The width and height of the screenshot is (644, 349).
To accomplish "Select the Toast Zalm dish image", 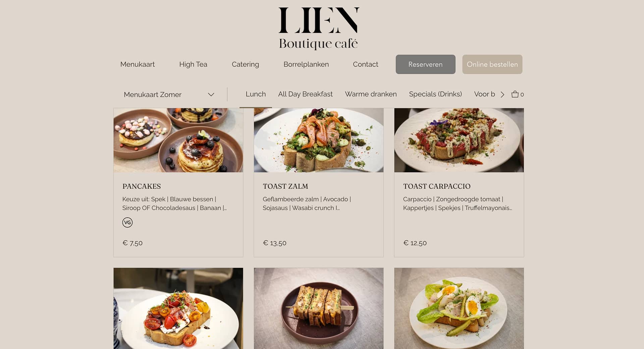I will [319, 140].
